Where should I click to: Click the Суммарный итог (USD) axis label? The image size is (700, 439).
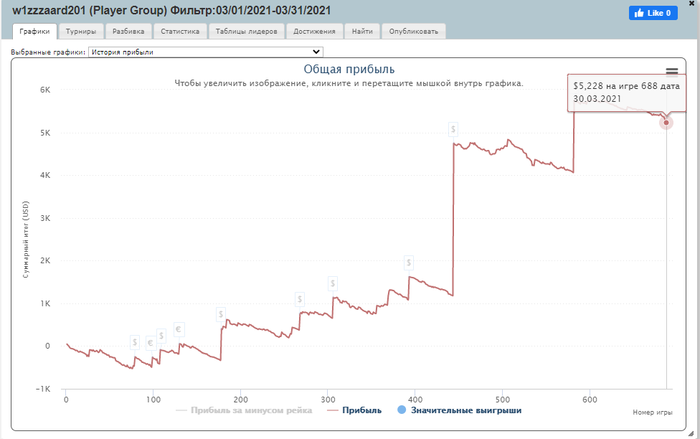point(25,239)
